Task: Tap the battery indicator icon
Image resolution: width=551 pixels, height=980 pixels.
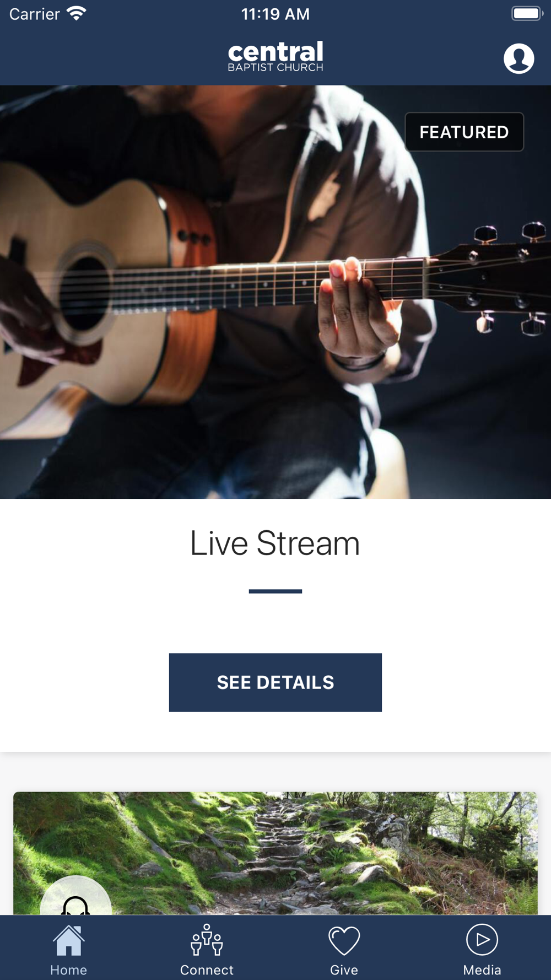Action: pos(527,13)
